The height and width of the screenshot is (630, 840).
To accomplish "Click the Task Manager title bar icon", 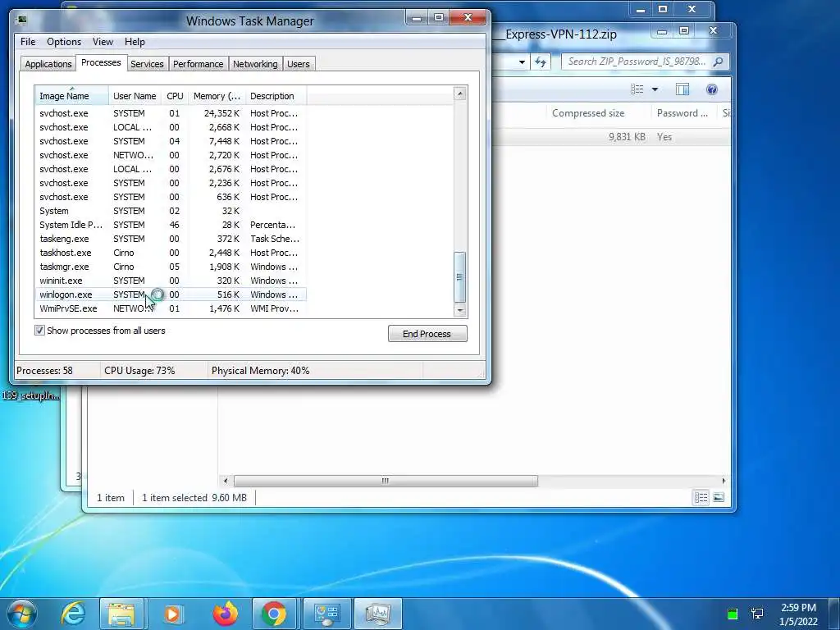I will pyautogui.click(x=21, y=21).
